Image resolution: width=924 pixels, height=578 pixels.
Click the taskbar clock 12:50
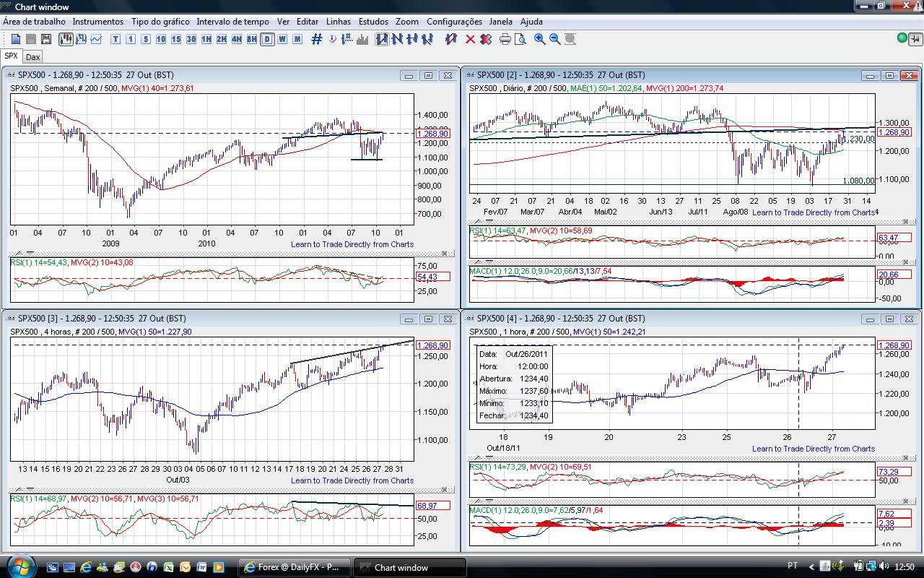[x=905, y=567]
